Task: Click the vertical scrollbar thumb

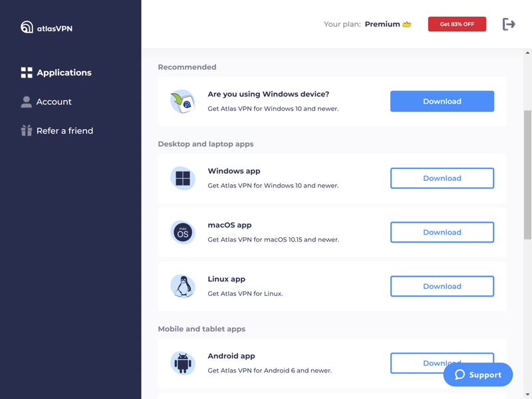Action: 527,175
